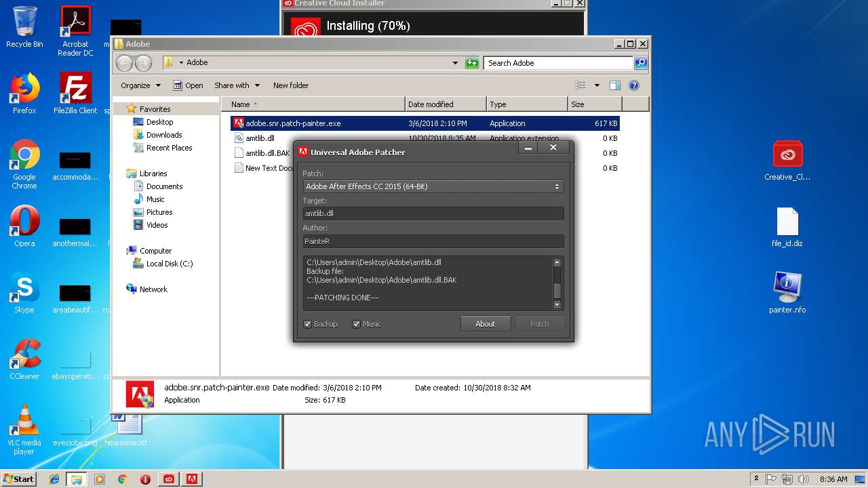Viewport: 868px width, 488px height.
Task: Select amtlib.dll.BAK file in list
Action: click(262, 153)
